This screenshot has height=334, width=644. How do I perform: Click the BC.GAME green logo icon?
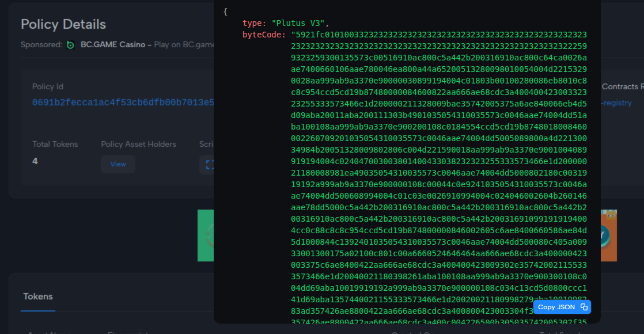click(70, 45)
